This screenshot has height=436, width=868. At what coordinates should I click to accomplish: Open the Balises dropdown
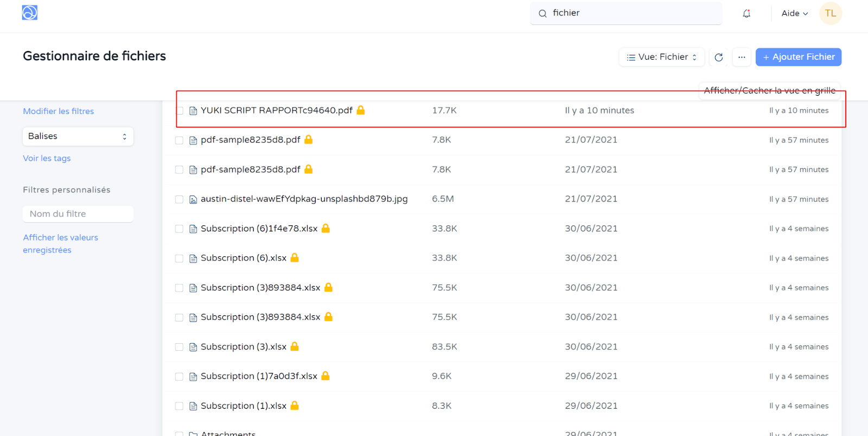pos(78,136)
